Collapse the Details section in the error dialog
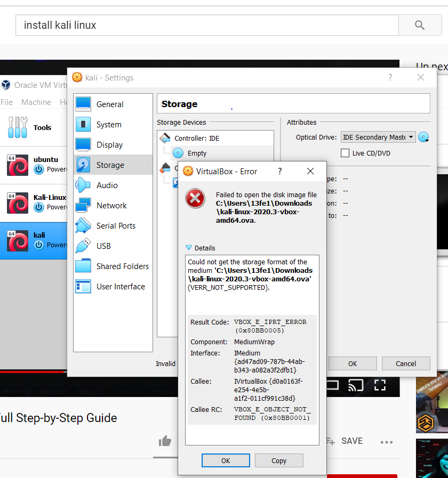 point(189,248)
